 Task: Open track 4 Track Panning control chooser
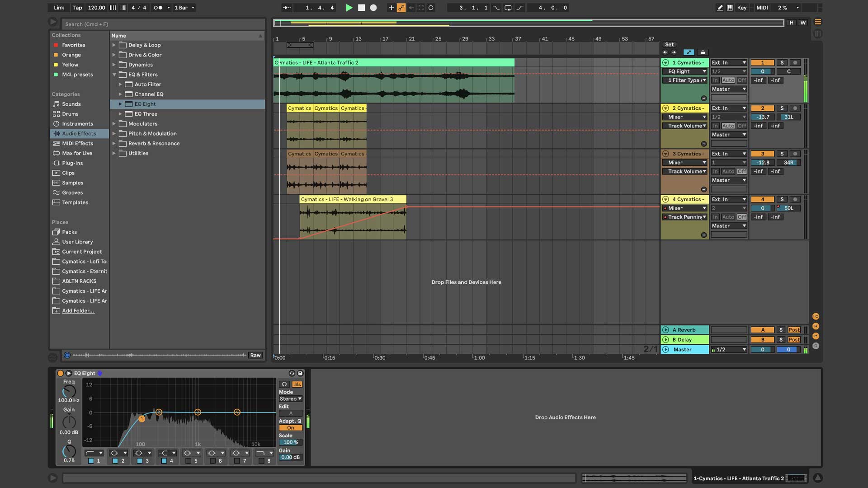(684, 217)
